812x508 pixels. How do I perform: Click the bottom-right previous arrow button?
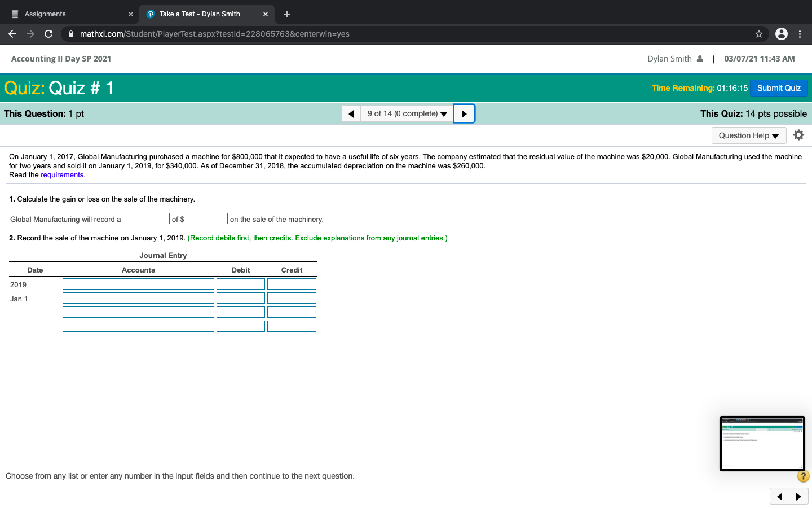[x=779, y=497]
